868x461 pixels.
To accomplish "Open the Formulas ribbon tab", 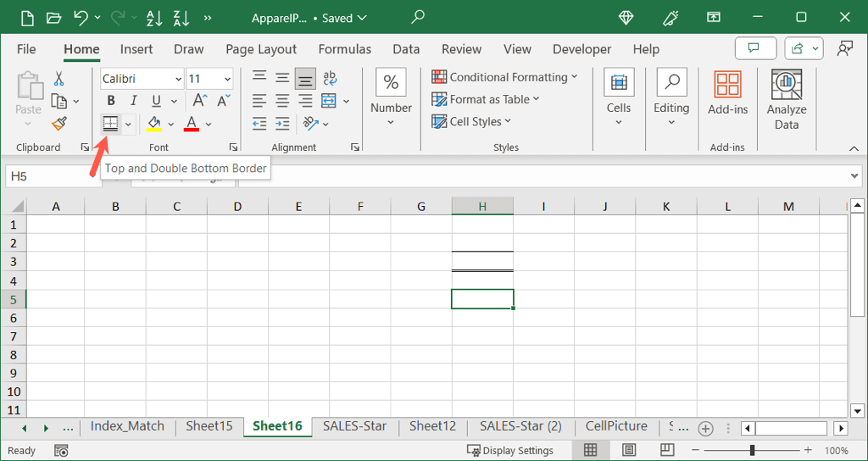I will pyautogui.click(x=345, y=49).
